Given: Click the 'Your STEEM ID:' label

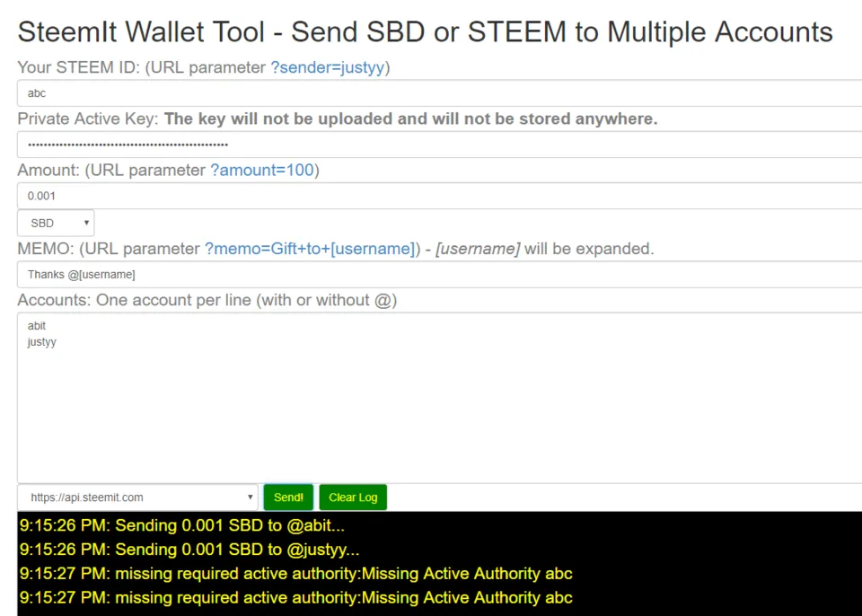Looking at the screenshot, I should click(x=79, y=67).
